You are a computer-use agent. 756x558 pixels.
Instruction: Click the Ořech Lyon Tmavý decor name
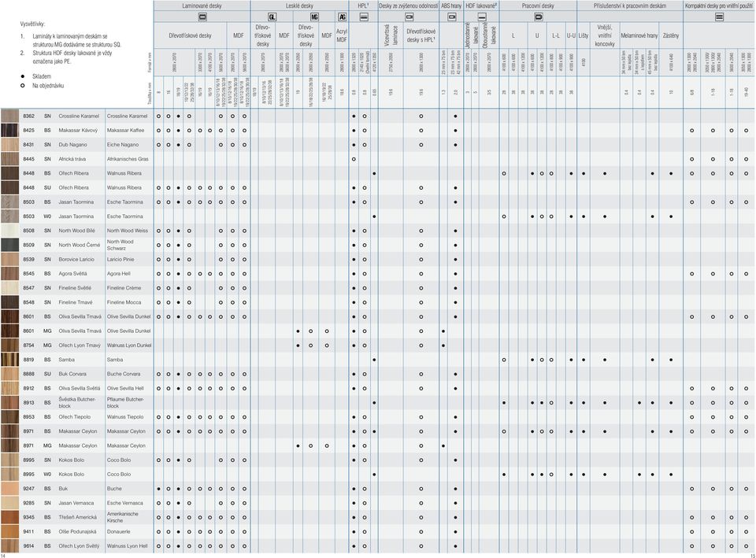[x=80, y=346]
